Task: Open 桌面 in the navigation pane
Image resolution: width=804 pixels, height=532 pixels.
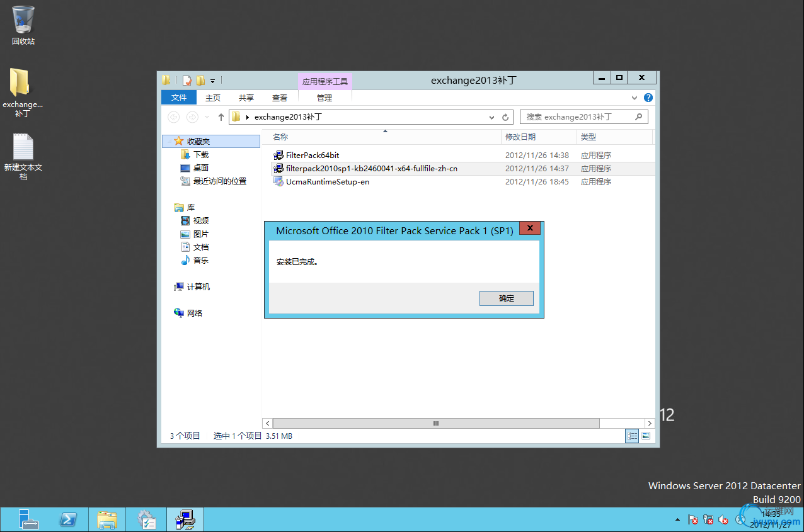Action: [x=201, y=167]
